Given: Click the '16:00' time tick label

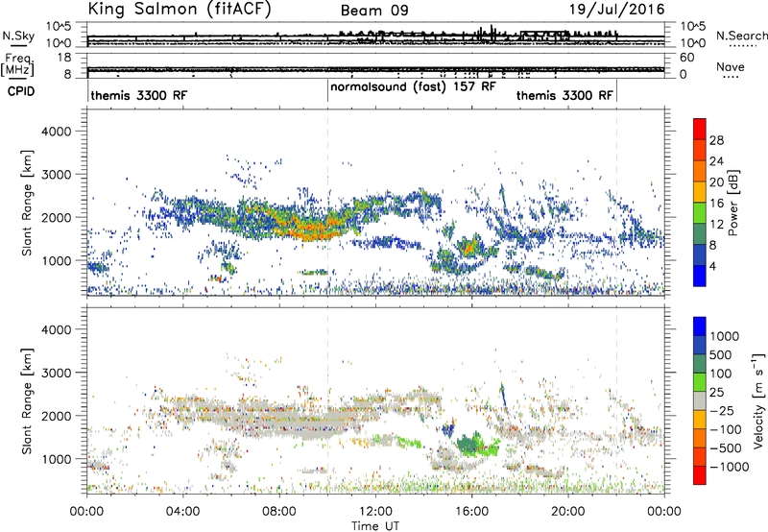Looking at the screenshot, I should click(471, 512).
